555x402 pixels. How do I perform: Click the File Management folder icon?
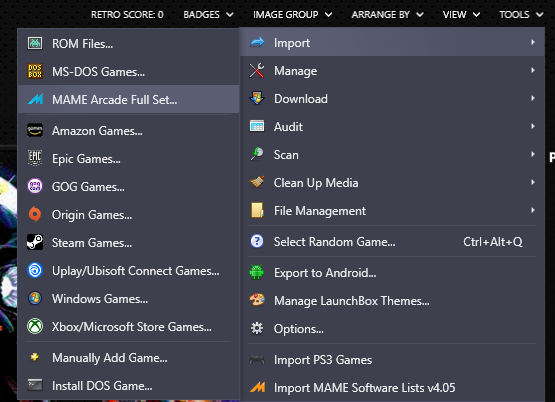pyautogui.click(x=257, y=210)
